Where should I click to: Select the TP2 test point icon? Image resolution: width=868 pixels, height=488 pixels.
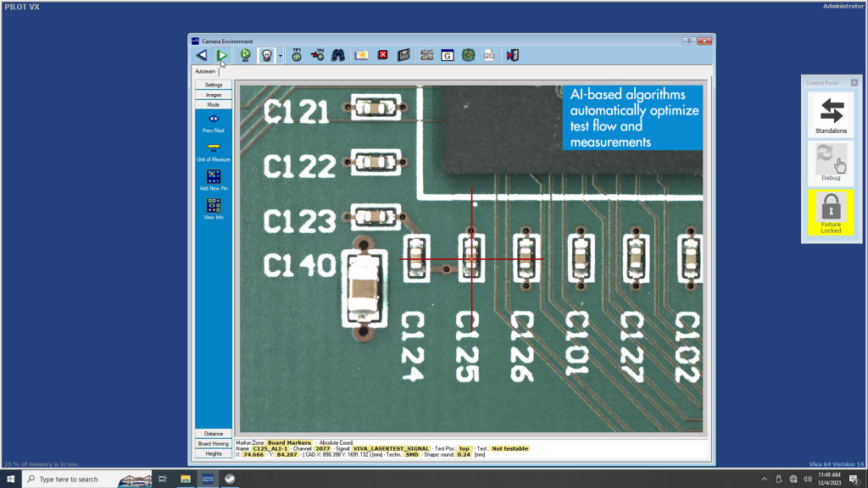click(318, 55)
